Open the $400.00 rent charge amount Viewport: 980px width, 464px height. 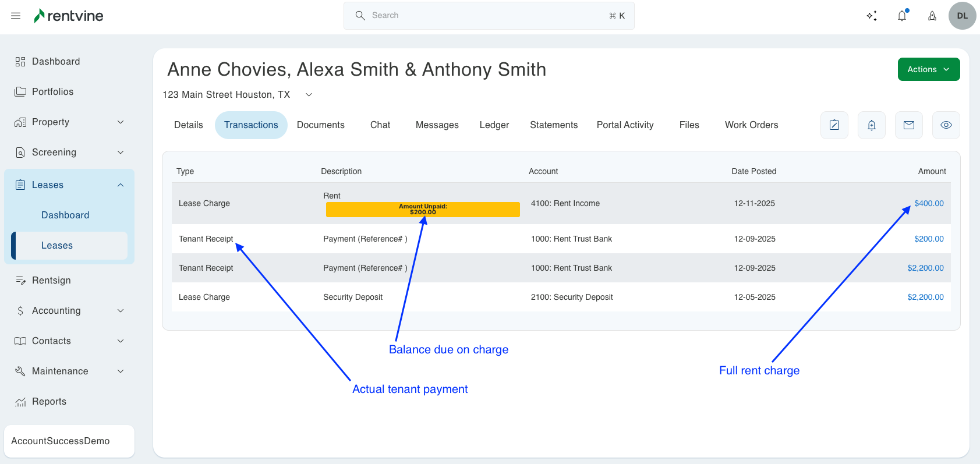click(928, 203)
